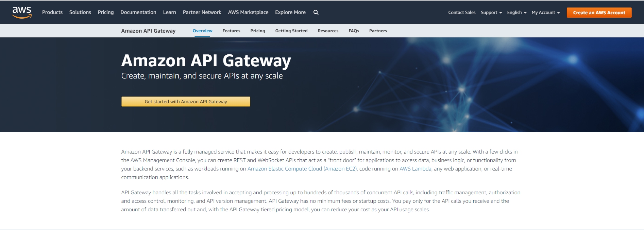Viewport: 644px width, 230px height.
Task: Select the Overview tab
Action: point(202,31)
